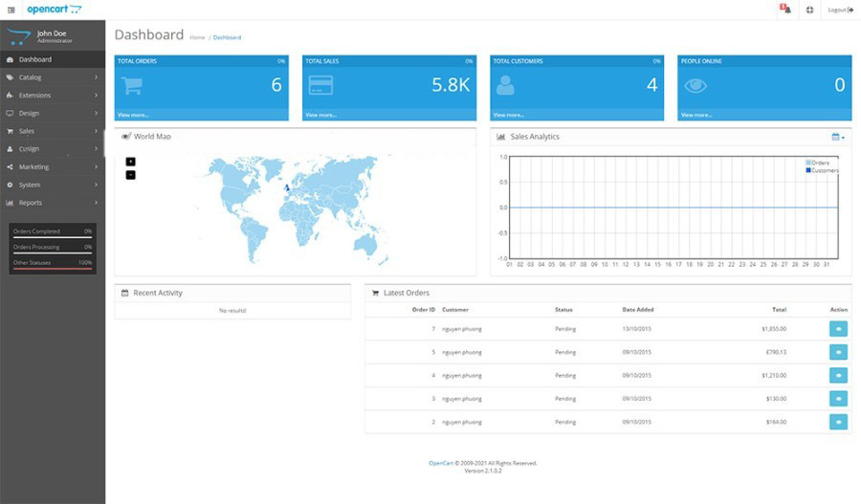
Task: View order 2 with eye button
Action: click(x=838, y=422)
